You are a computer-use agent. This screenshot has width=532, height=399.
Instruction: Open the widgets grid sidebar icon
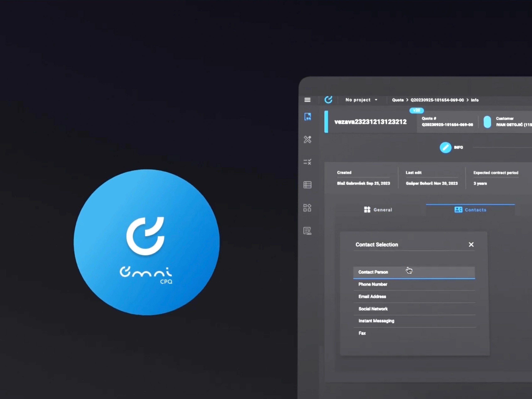point(307,208)
